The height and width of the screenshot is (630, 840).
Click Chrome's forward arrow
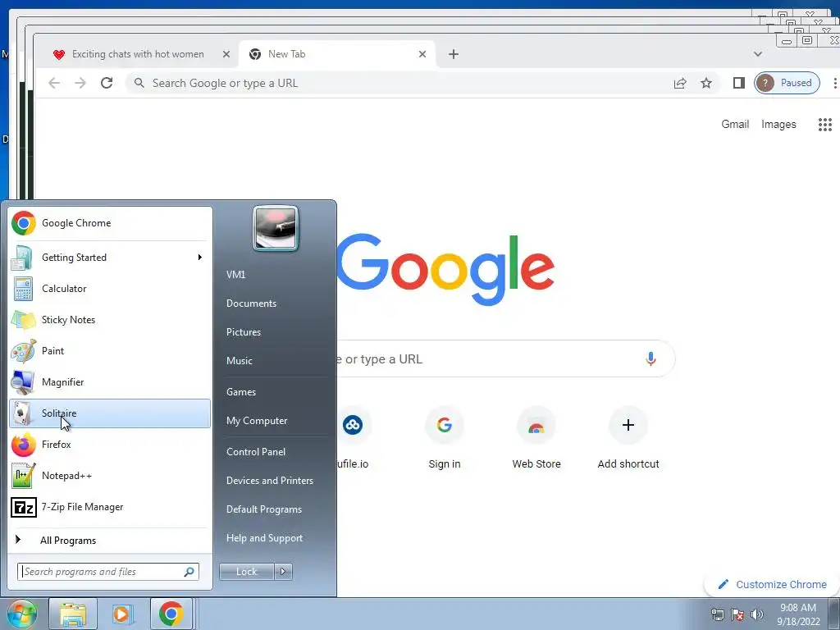[x=80, y=83]
